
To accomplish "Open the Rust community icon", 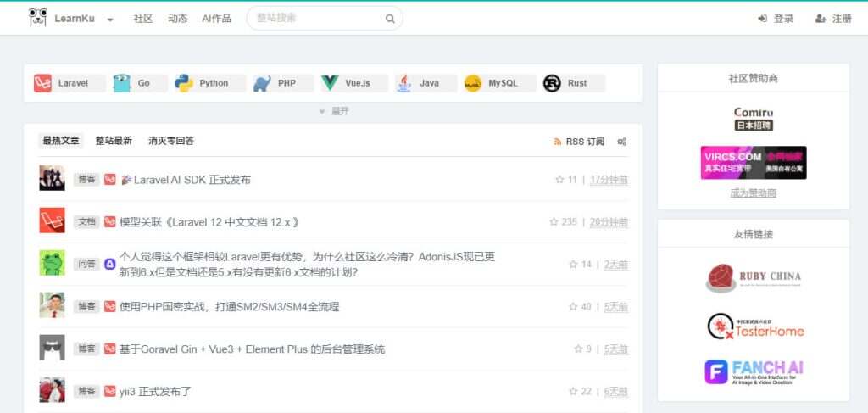I will tap(553, 83).
